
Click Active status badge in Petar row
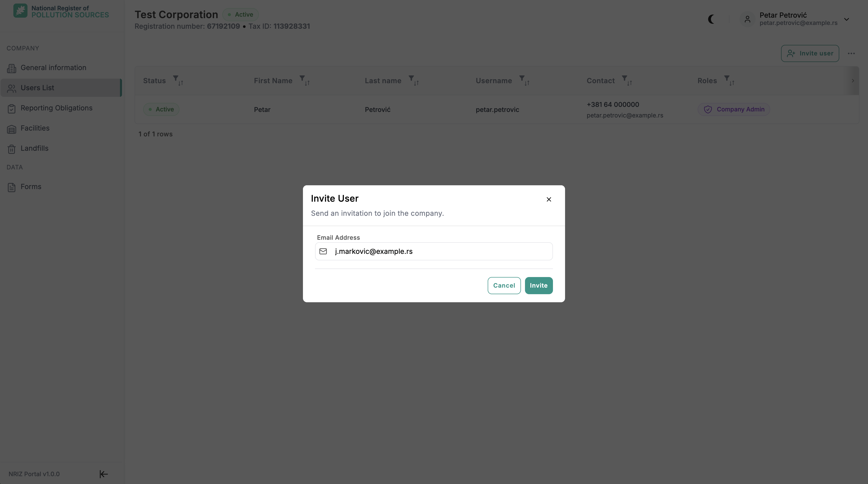point(161,110)
